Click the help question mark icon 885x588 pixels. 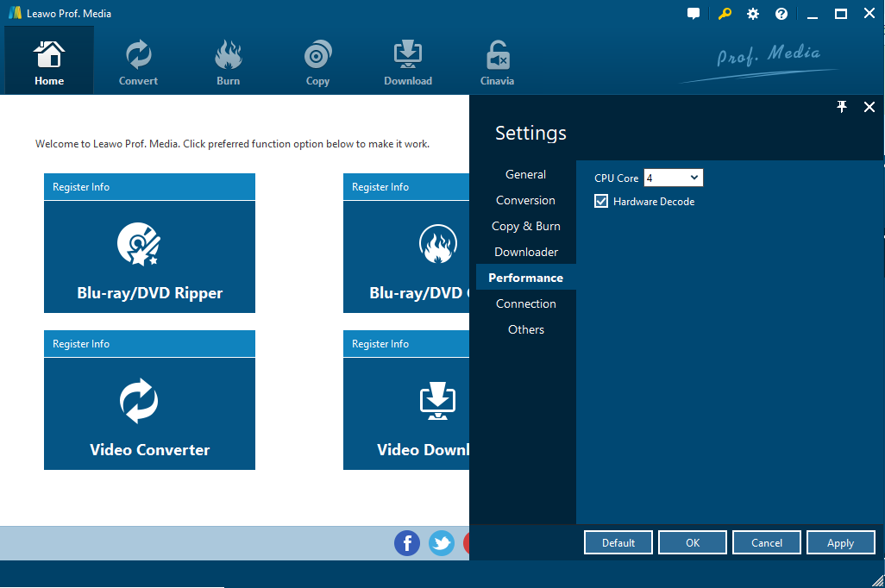pyautogui.click(x=781, y=14)
